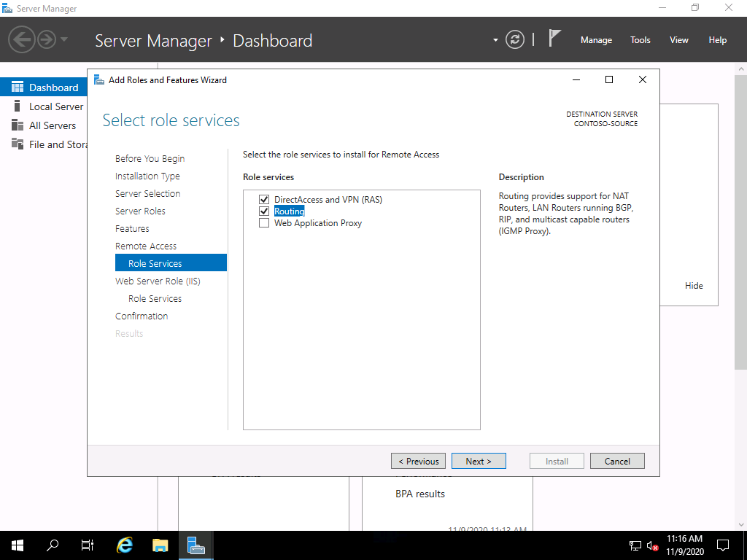The width and height of the screenshot is (747, 560).
Task: Click the refresh icon in header
Action: tap(515, 39)
